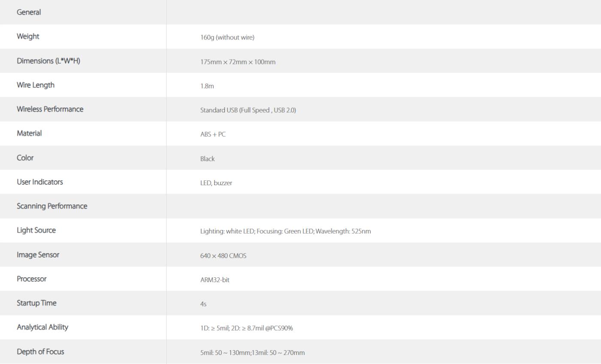Image resolution: width=601 pixels, height=364 pixels.
Task: Click the Standard USB (Full Speed, USB 2.0) text
Action: click(248, 110)
